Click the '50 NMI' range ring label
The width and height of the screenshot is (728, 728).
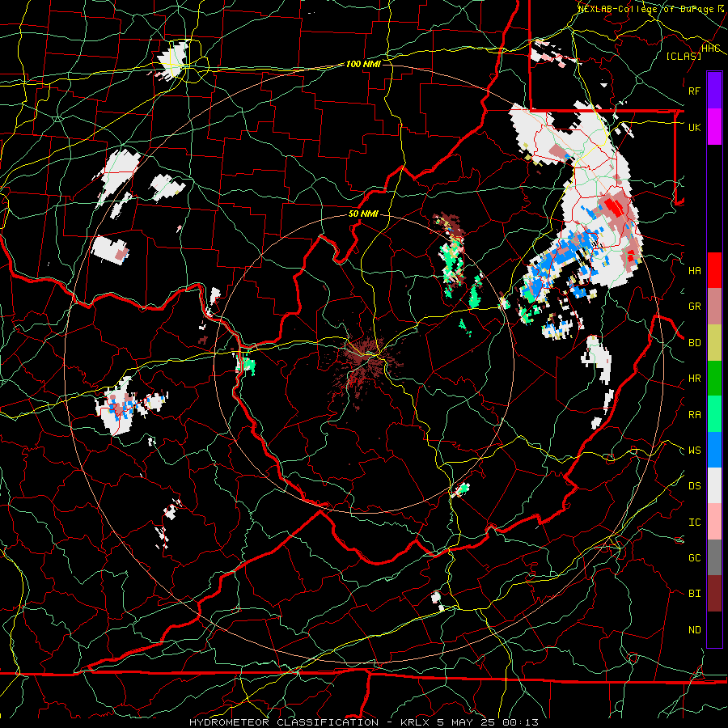(363, 214)
